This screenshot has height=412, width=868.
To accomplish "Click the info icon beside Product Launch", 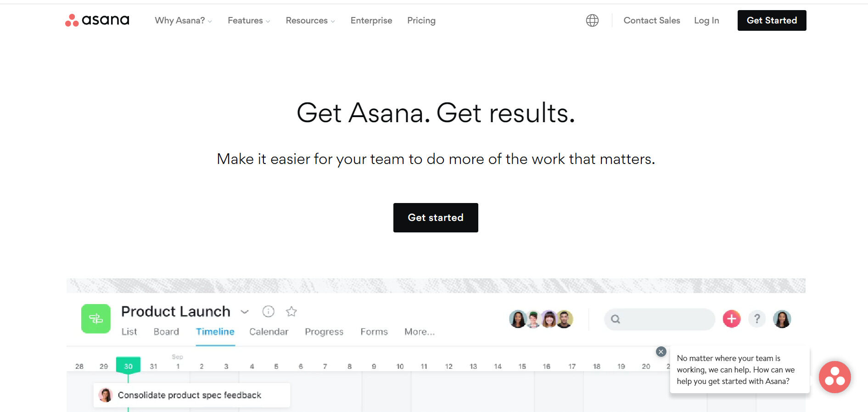I will click(x=269, y=312).
